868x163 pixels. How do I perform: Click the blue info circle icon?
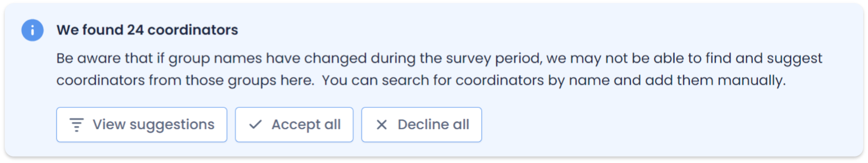[32, 30]
